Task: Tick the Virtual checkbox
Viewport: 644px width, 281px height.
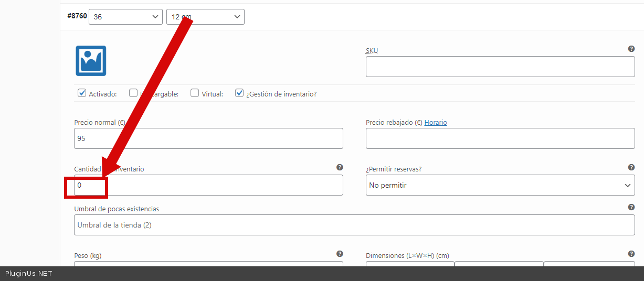Action: [x=195, y=93]
